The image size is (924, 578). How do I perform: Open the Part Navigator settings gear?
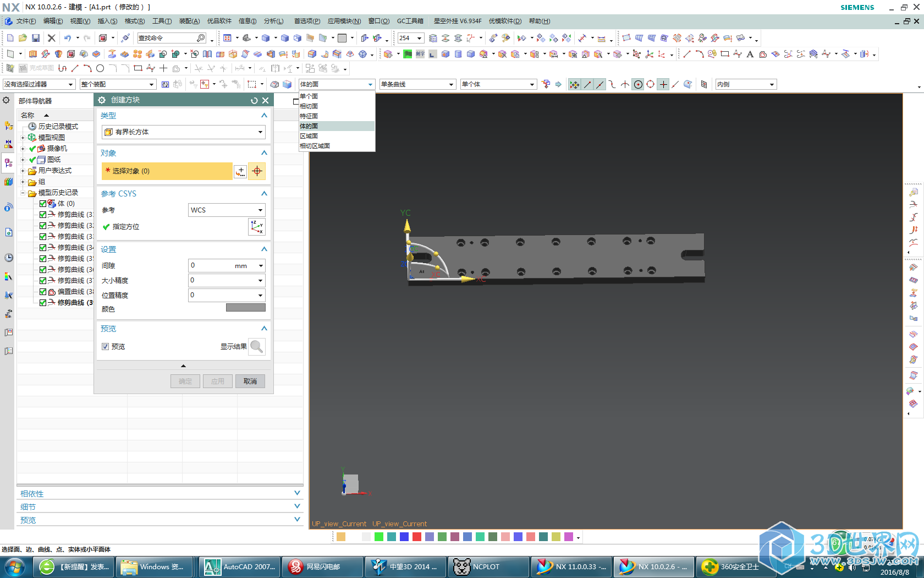(6, 100)
